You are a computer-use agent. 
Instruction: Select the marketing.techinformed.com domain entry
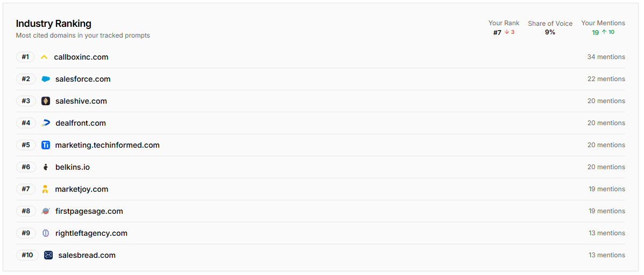point(108,145)
